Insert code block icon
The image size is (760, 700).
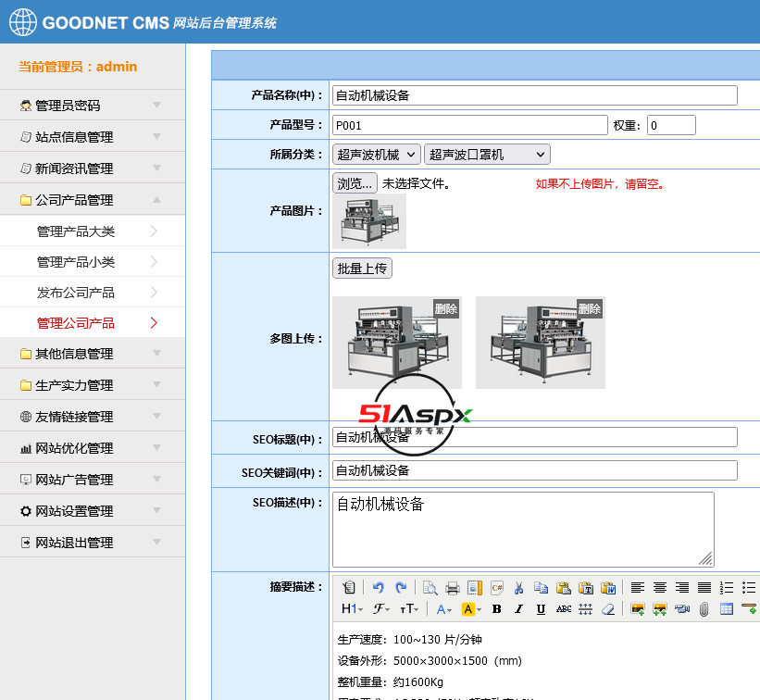coord(497,588)
